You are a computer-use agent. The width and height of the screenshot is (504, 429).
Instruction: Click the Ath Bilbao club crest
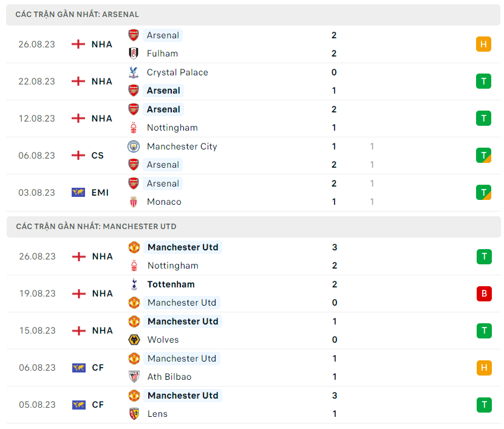click(x=134, y=377)
